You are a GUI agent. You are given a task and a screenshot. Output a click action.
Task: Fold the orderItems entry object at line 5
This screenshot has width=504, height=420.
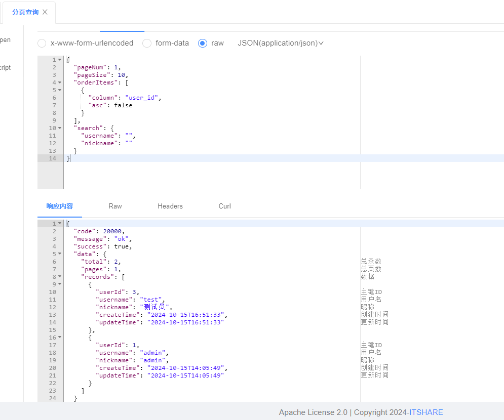[60, 90]
